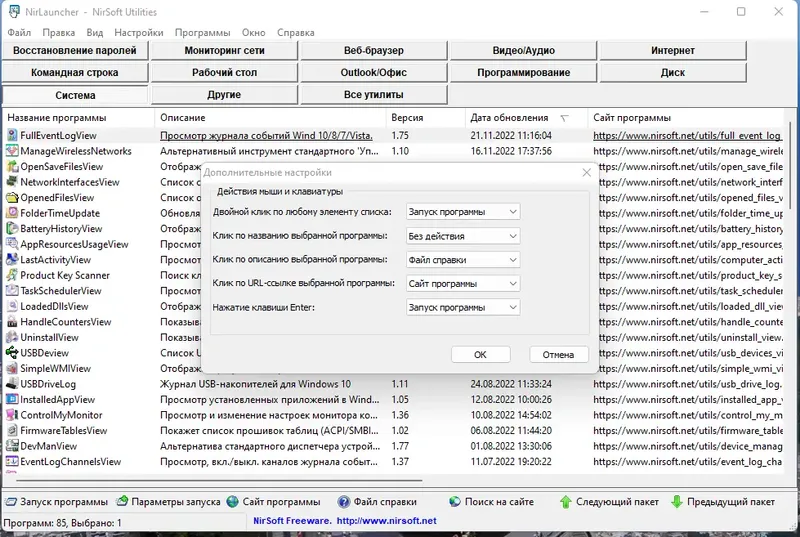Go to Предыдущий пакет green arrow
This screenshot has width=800, height=537.
pos(722,502)
